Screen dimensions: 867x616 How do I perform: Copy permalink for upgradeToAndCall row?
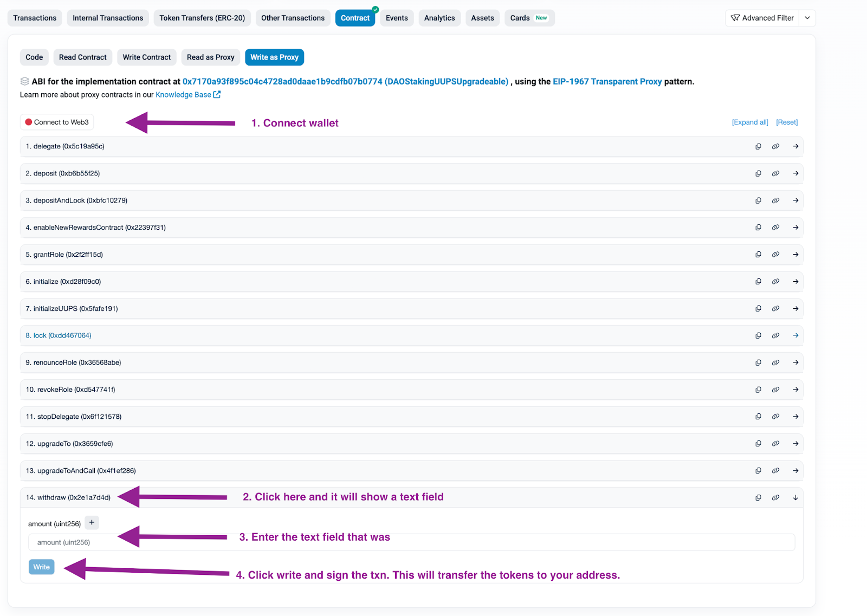(775, 471)
